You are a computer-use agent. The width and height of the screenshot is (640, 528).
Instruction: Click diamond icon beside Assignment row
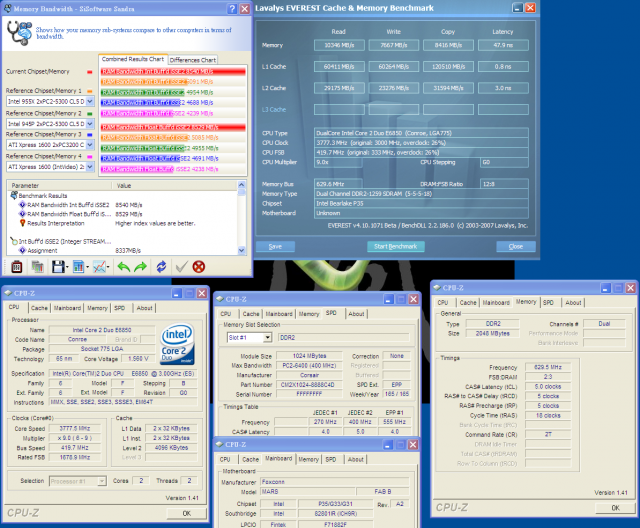[x=22, y=250]
